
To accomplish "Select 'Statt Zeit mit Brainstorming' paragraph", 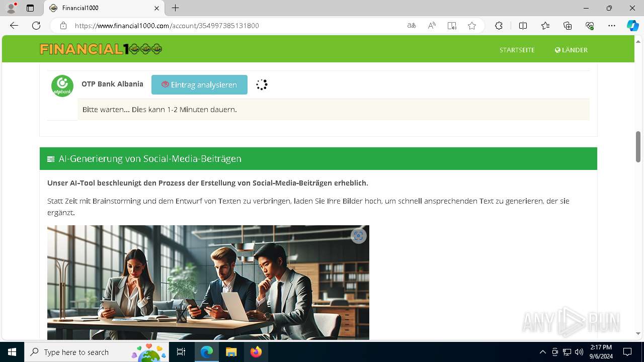I will pos(308,207).
